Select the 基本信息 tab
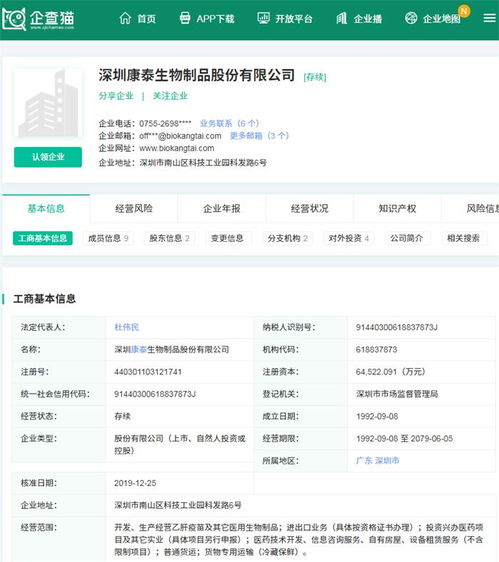Viewport: 499px width, 562px height. pyautogui.click(x=46, y=209)
